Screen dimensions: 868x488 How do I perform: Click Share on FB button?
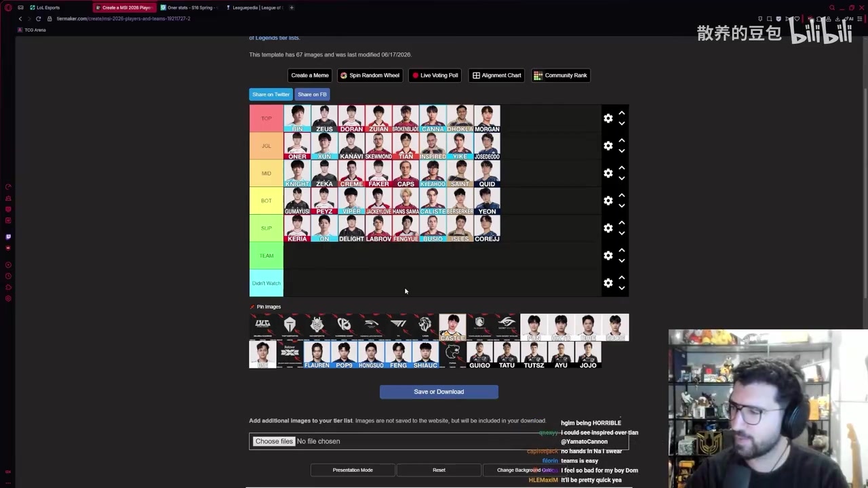pyautogui.click(x=312, y=94)
